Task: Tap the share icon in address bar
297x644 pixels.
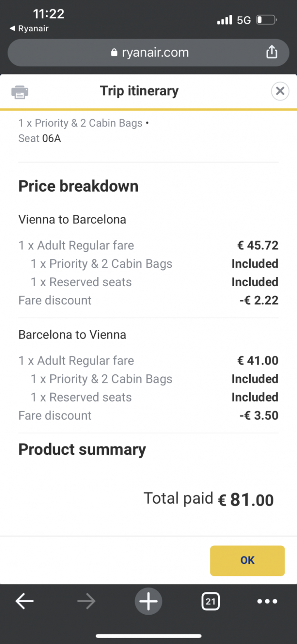Action: point(271,52)
